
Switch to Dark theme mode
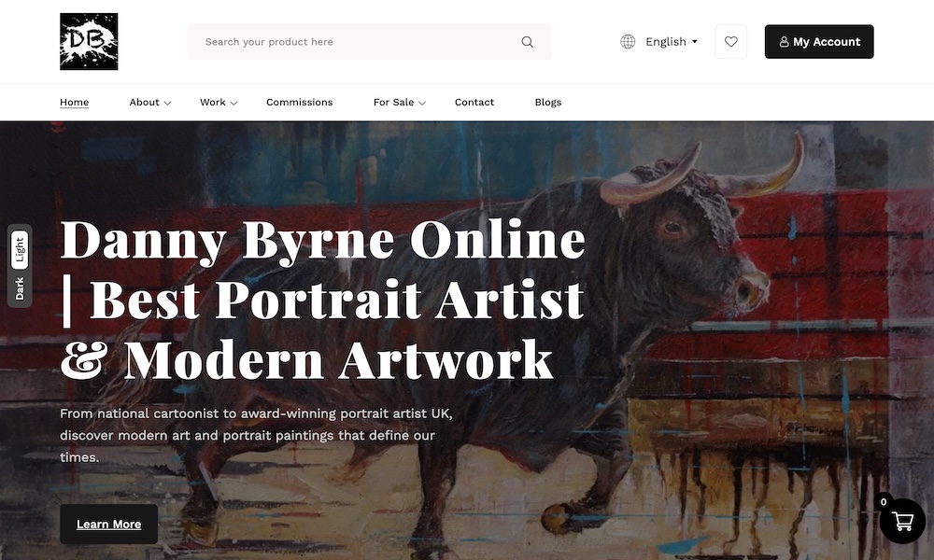click(x=20, y=288)
